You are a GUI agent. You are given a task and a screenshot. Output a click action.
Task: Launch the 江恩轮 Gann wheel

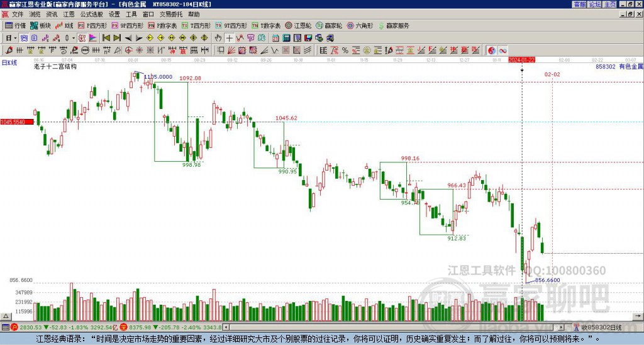point(298,25)
